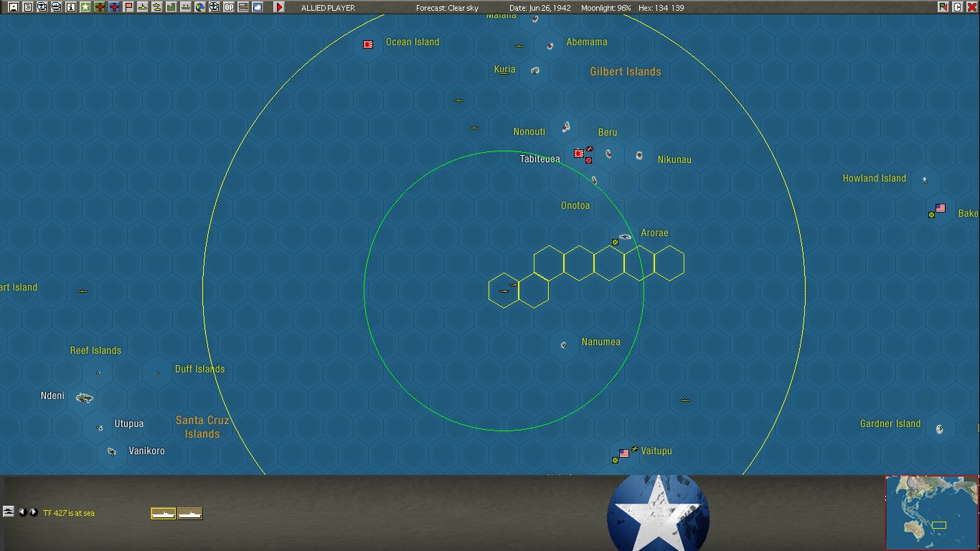
Task: Click the crosshair target icon beside the globe
Action: (215, 7)
